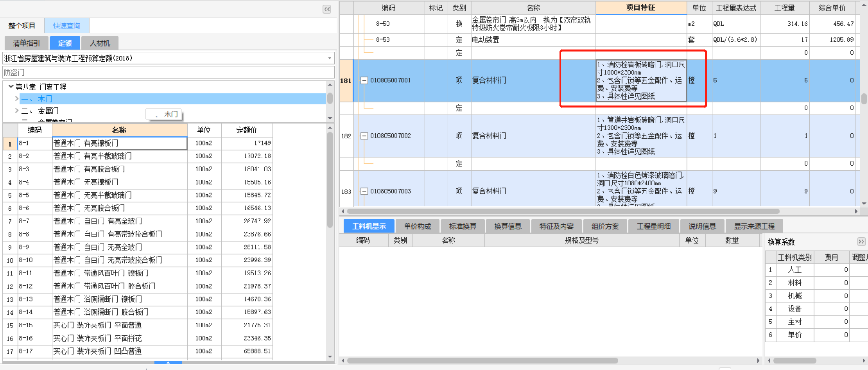Open the 特征及内容 tab
The height and width of the screenshot is (370, 868).
pyautogui.click(x=557, y=226)
